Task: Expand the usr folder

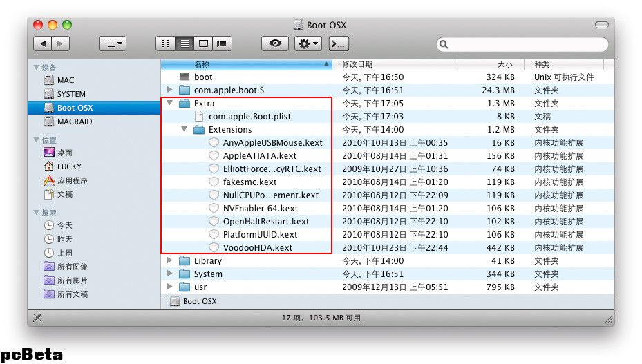Action: [169, 287]
